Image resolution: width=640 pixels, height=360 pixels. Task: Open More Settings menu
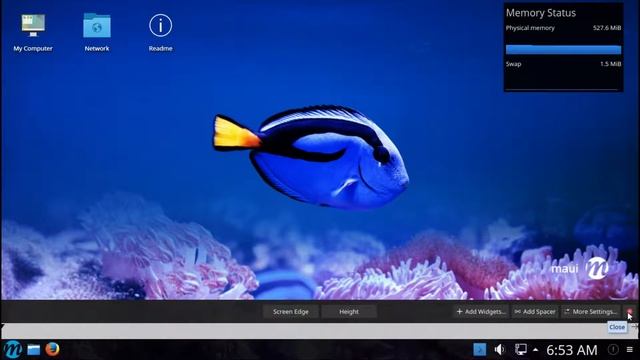(591, 311)
